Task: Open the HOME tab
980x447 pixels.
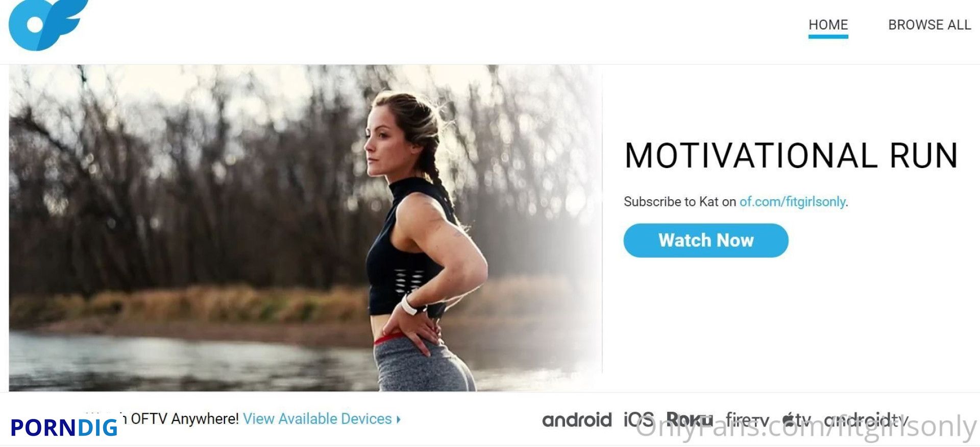Action: (828, 25)
